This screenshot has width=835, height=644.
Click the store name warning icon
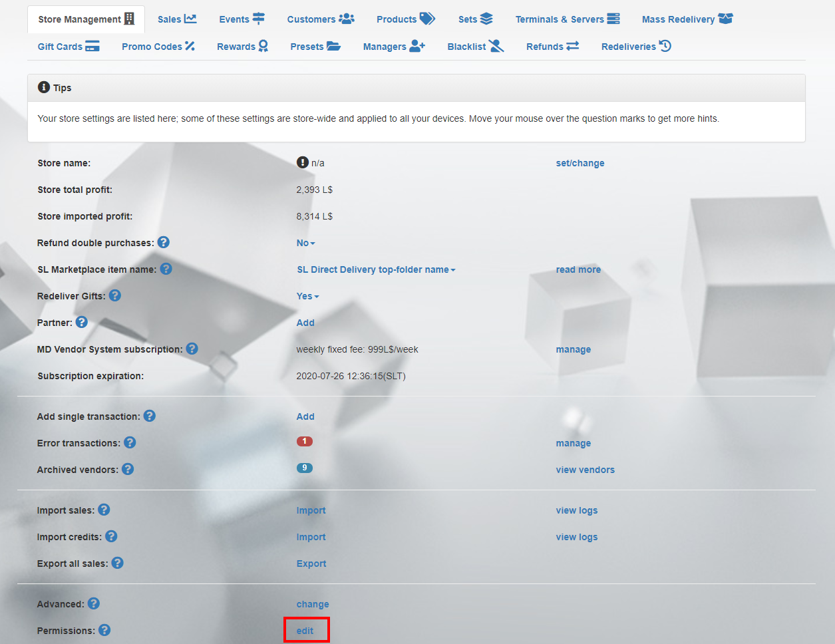click(x=303, y=162)
